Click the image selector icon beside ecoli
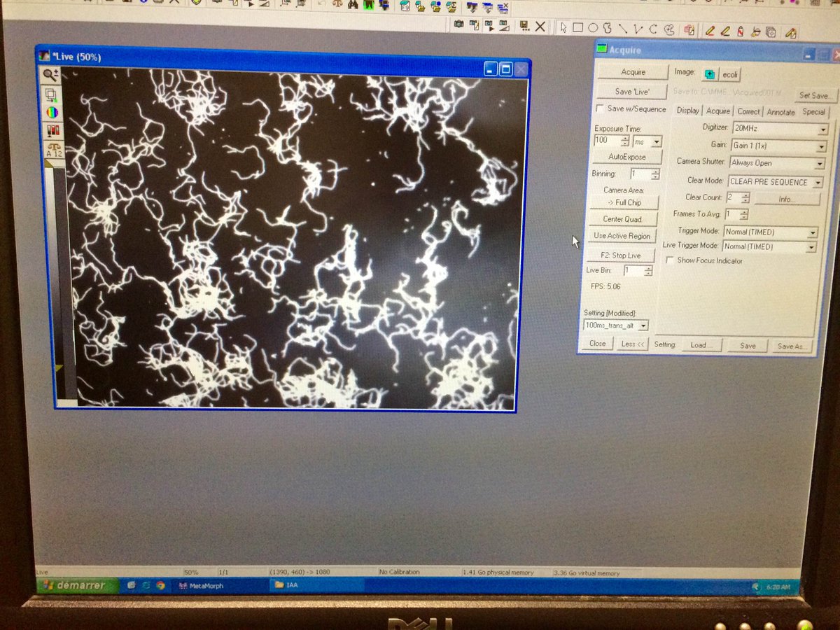Screen dimensions: 840x630 point(710,74)
